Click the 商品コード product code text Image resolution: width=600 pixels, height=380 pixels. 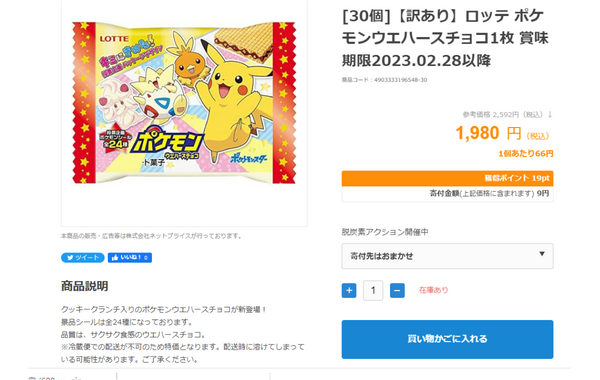(384, 80)
